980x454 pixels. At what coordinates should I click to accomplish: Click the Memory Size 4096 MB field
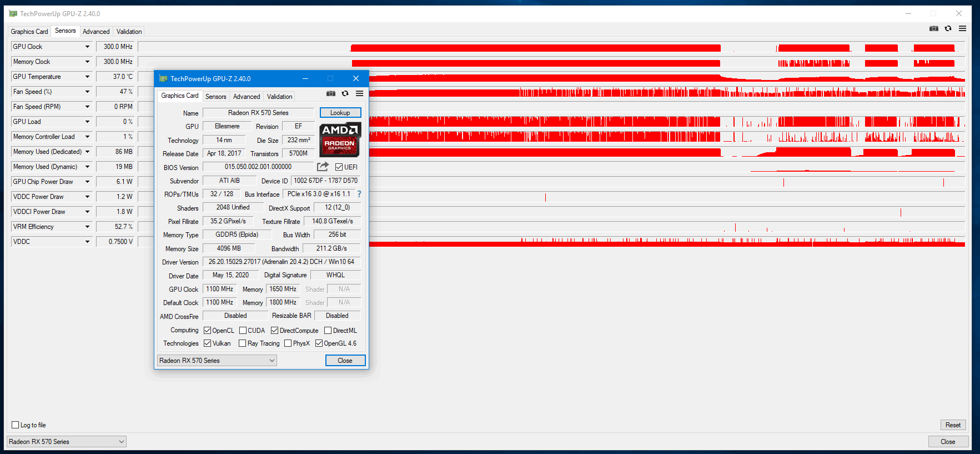pos(229,248)
